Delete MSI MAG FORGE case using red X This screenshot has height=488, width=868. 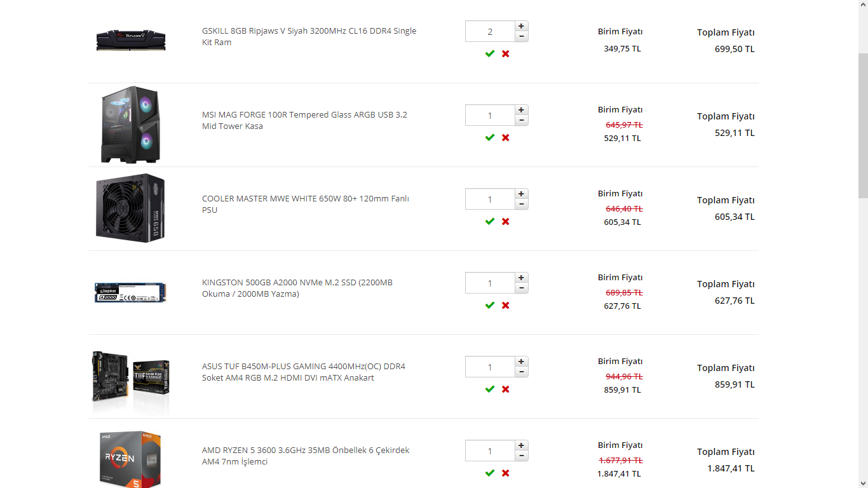pos(505,138)
